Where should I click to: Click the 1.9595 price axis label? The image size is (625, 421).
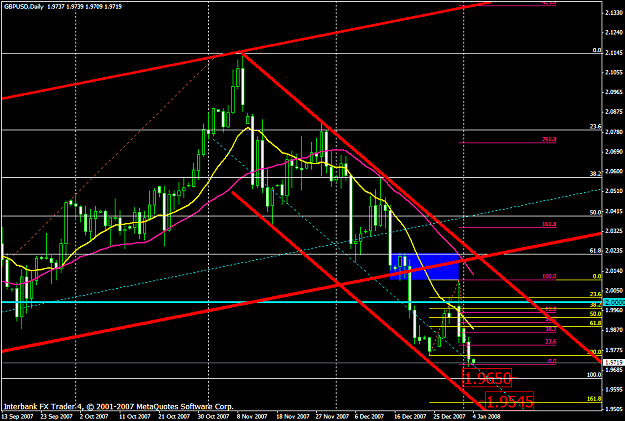614,389
